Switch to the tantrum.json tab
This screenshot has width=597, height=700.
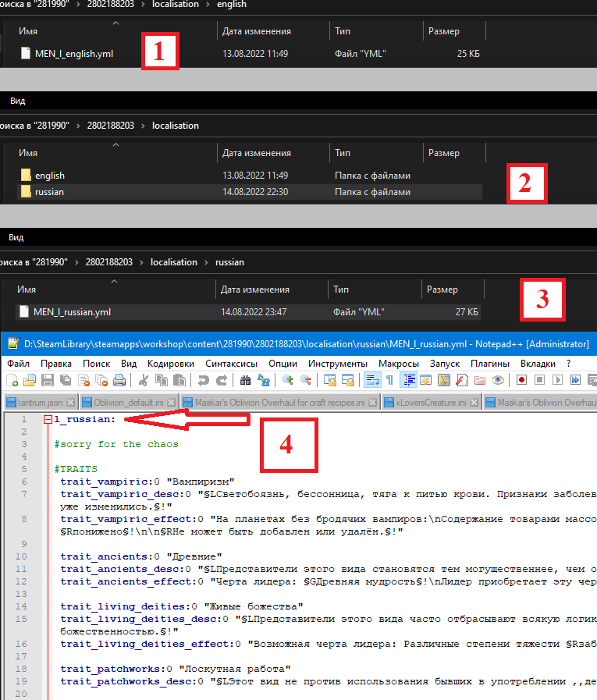coord(40,403)
